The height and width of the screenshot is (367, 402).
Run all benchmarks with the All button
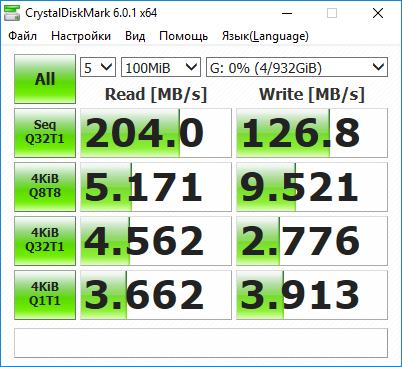click(45, 79)
